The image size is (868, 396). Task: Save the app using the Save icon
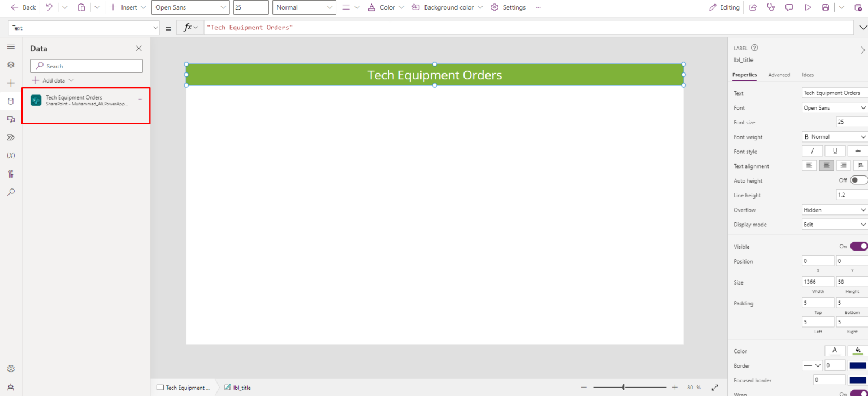[827, 7]
